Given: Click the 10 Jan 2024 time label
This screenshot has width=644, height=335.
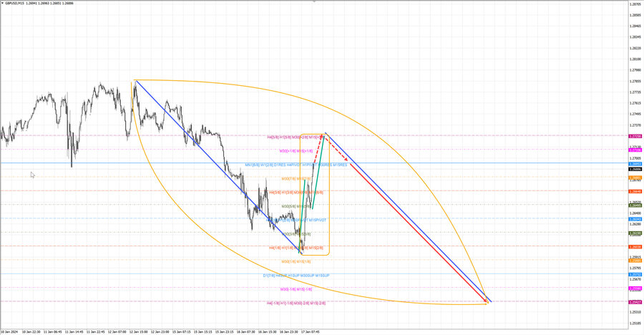Looking at the screenshot, I should (9, 331).
